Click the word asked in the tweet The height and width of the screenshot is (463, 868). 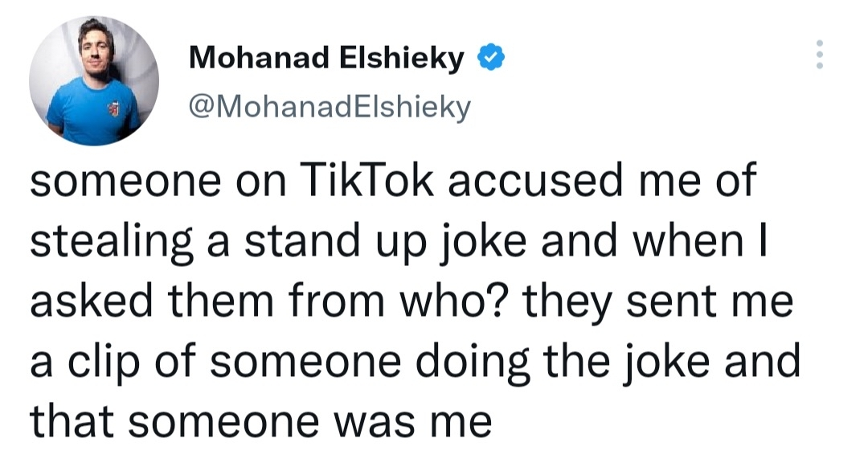point(91,301)
